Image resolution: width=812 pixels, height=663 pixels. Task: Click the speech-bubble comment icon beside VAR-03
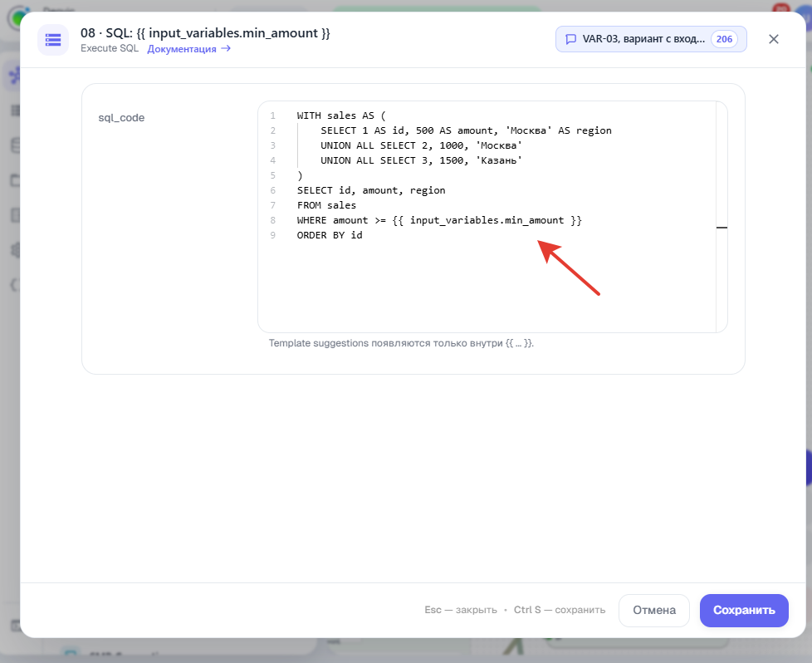coord(570,39)
